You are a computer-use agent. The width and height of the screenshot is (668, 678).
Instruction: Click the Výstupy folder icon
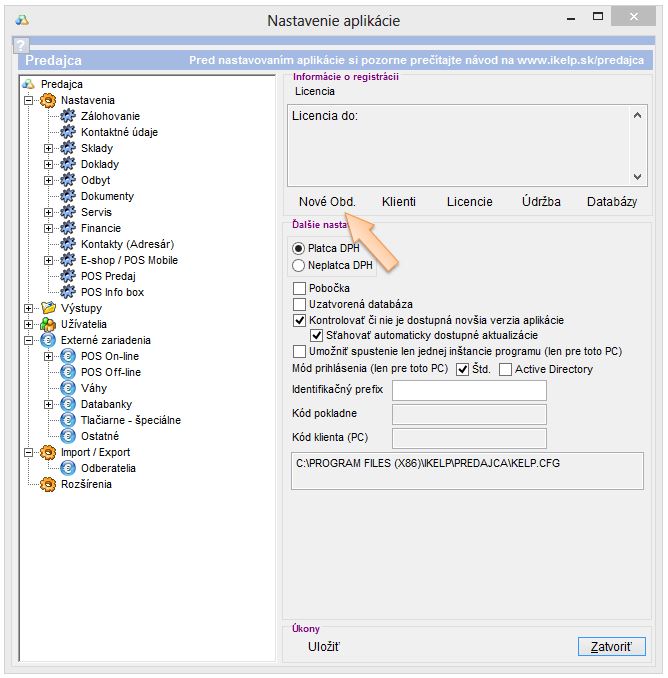click(48, 308)
